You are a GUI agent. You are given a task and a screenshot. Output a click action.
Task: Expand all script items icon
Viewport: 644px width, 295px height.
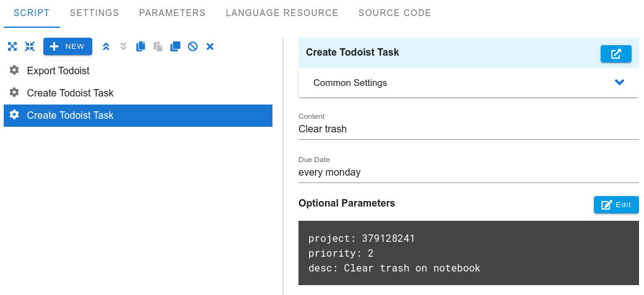point(12,46)
